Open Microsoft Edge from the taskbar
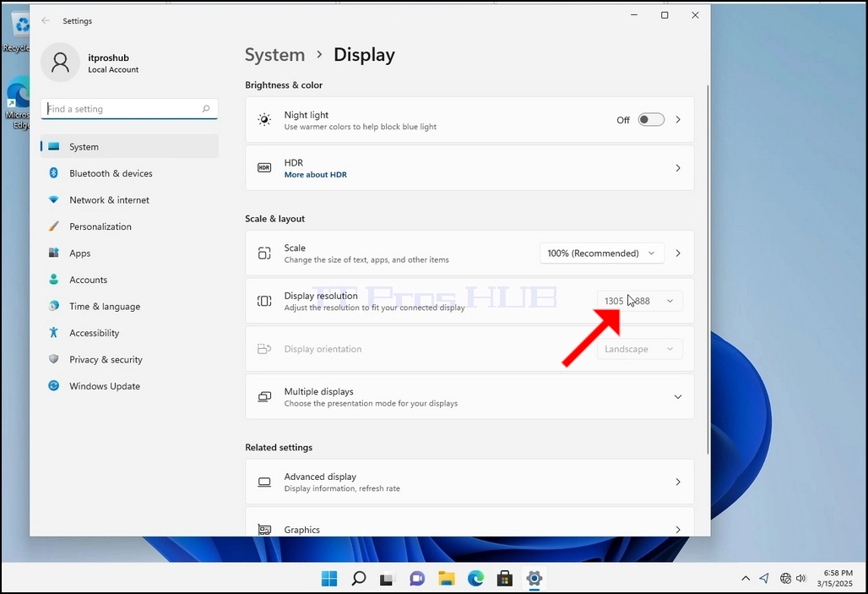Screen dimensions: 868x594 (475, 579)
